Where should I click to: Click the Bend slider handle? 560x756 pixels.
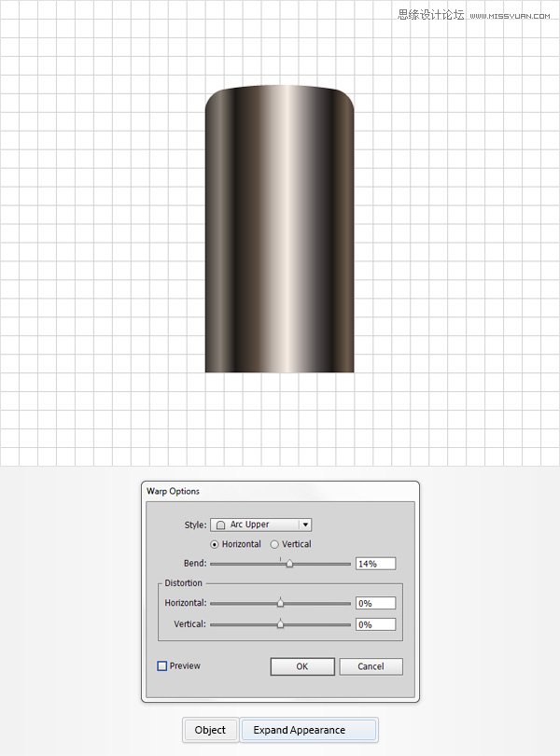(x=289, y=564)
